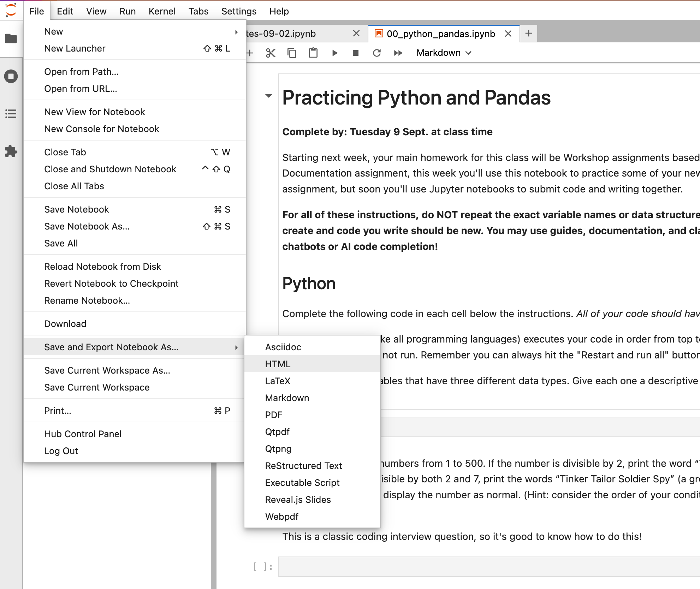This screenshot has width=700, height=589.
Task: Select New Launcher menu item
Action: pos(135,48)
